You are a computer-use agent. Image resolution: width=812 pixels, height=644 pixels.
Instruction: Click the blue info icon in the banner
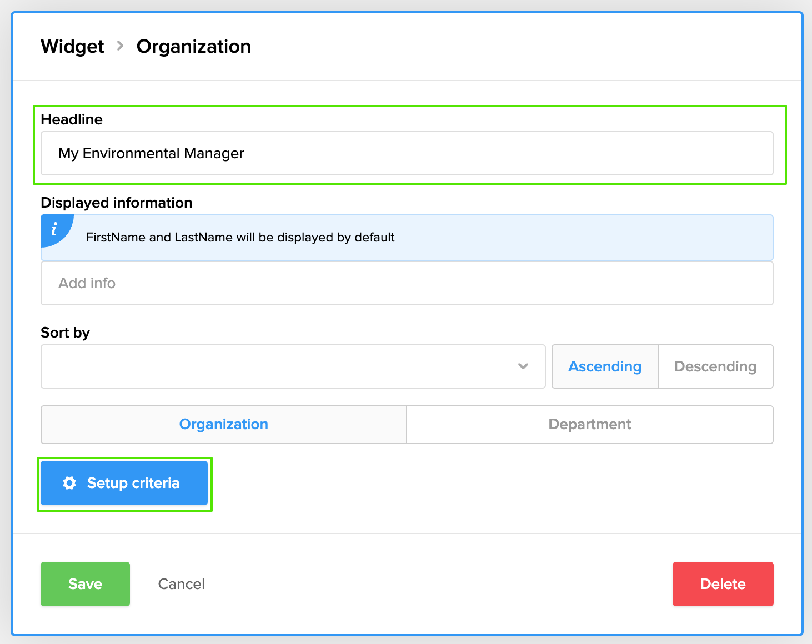[x=54, y=229]
